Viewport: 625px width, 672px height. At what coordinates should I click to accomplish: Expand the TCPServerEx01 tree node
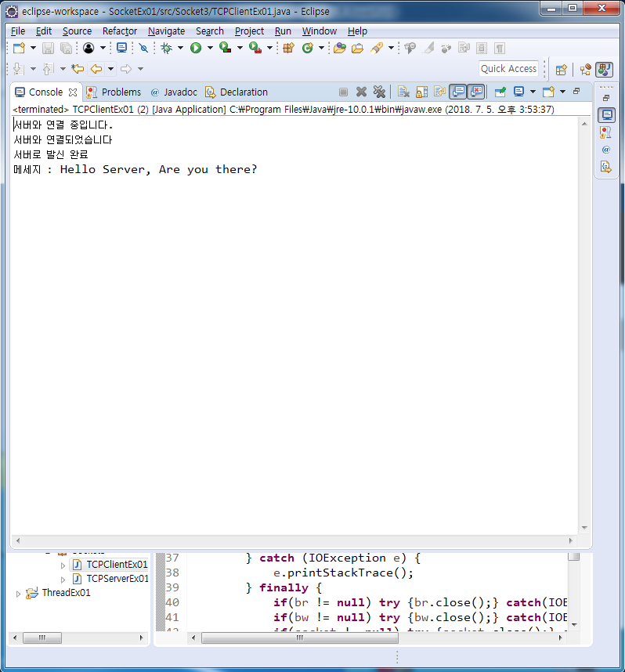[x=63, y=580]
